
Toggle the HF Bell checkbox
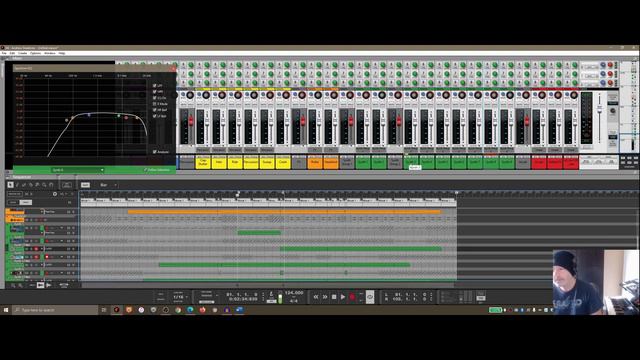click(x=155, y=110)
